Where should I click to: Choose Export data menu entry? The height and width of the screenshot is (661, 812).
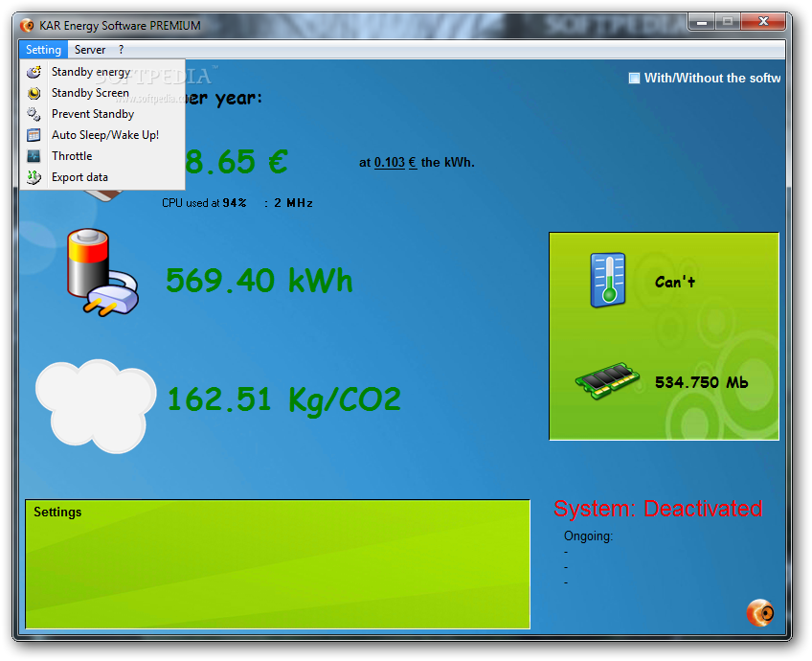click(x=102, y=177)
